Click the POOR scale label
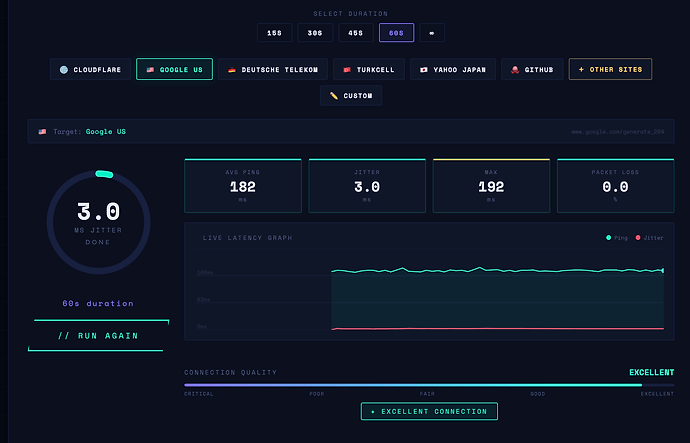The image size is (690, 443). [317, 394]
